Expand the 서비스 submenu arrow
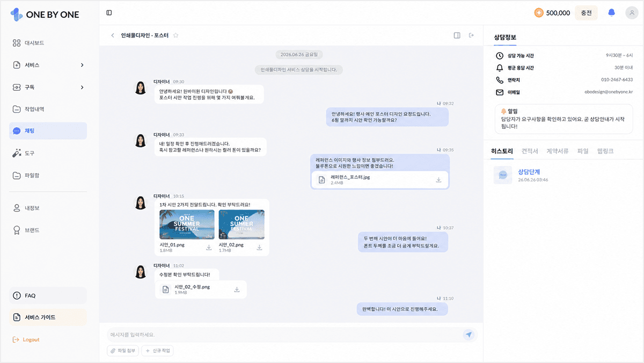644x363 pixels. 82,65
